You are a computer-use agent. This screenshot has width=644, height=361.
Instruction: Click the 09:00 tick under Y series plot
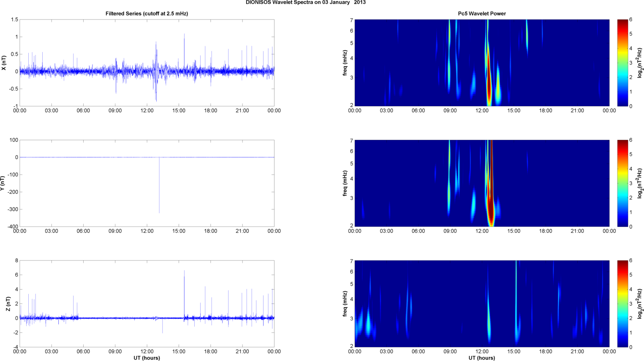coord(115,231)
